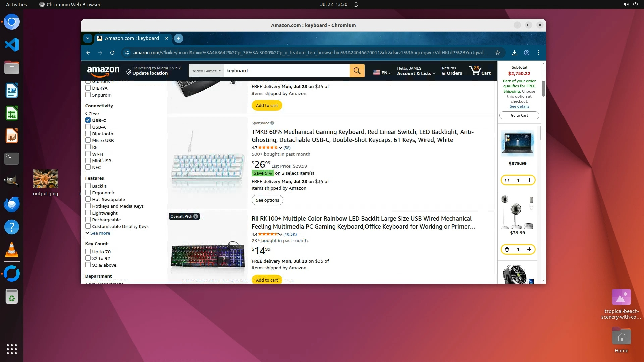This screenshot has height=362, width=644.
Task: Reload the page with refresh icon
Action: pos(112,53)
